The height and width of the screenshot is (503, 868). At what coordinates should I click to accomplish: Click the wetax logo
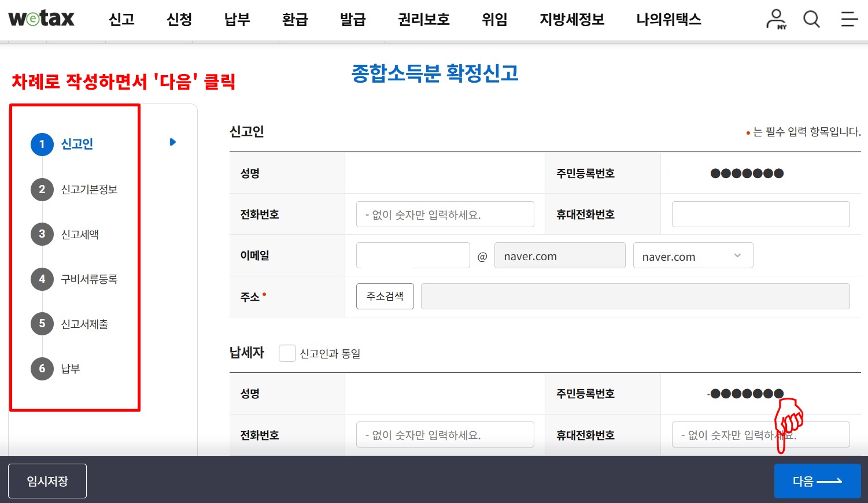41,19
